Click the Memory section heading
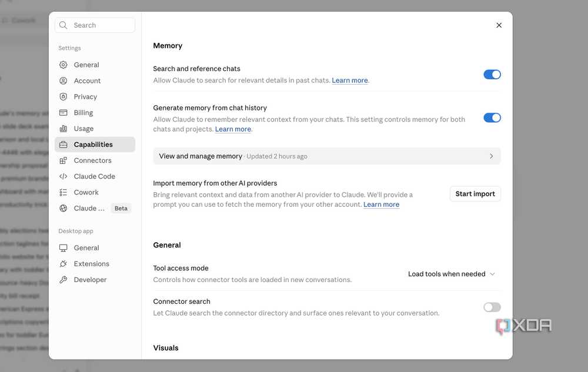 coord(168,46)
